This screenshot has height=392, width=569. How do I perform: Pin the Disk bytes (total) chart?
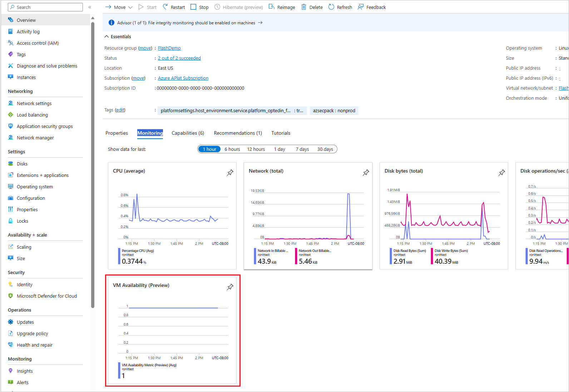tap(502, 173)
